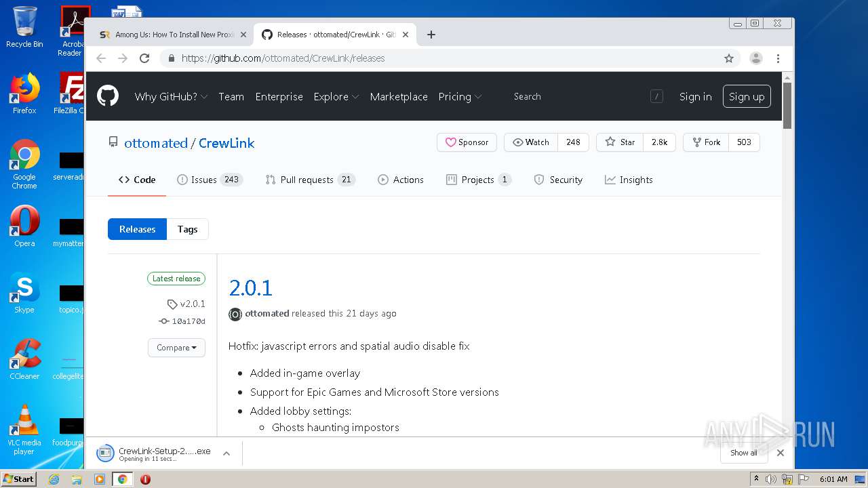Screen dimensions: 868x488
Task: Open Internet Explorer in the taskbar
Action: (54, 479)
